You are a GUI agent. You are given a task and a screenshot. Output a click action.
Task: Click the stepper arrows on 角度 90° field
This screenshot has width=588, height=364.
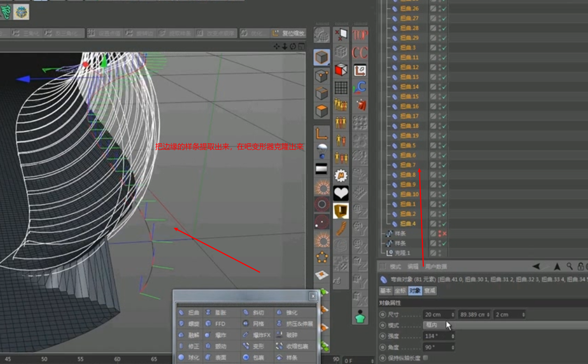point(452,347)
